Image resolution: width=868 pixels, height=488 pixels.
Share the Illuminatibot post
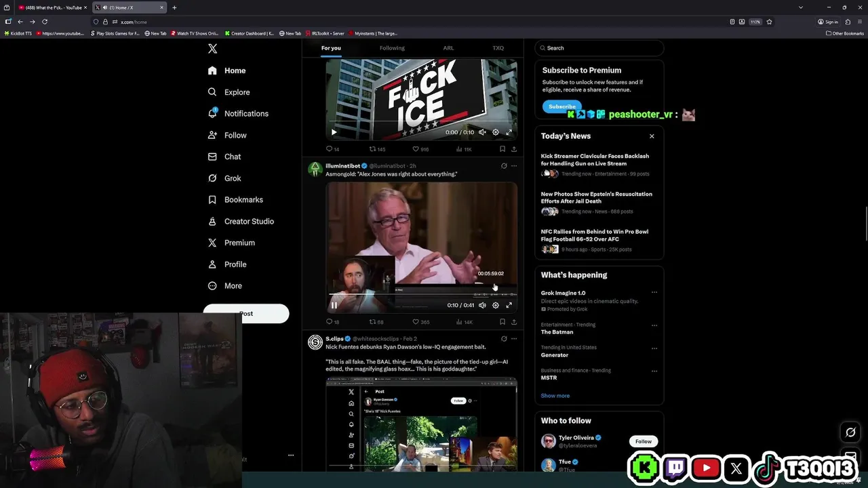click(514, 322)
